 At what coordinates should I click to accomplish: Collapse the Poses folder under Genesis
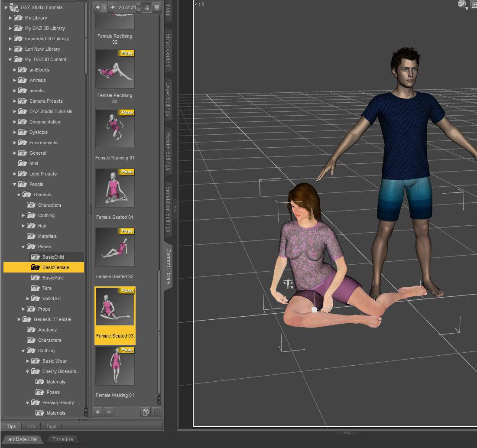click(x=23, y=247)
